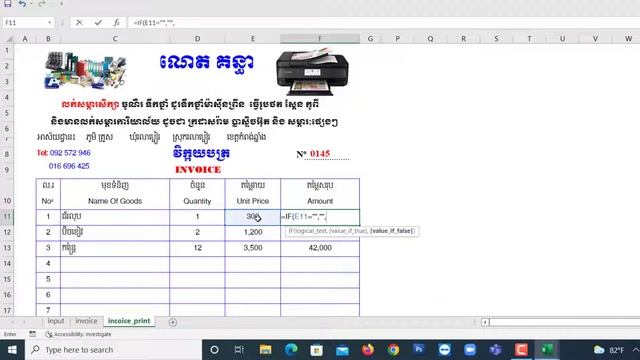Open Task View in taskbar
This screenshot has height=360, width=640.
(239, 350)
